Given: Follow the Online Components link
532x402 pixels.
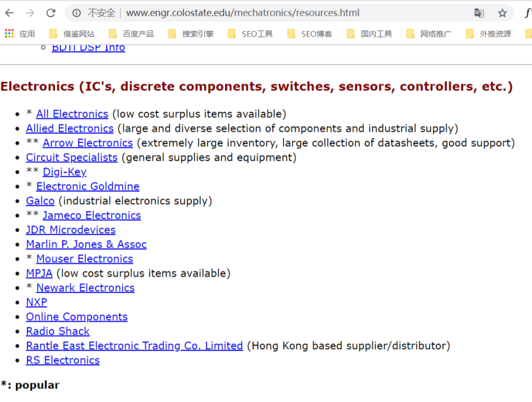Looking at the screenshot, I should pos(77,317).
